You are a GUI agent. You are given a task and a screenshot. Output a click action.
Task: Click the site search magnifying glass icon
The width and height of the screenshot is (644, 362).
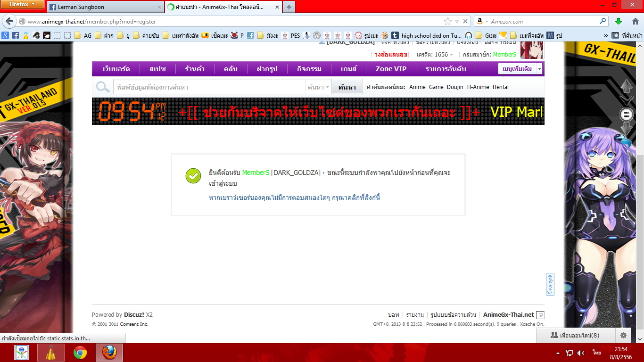(102, 87)
